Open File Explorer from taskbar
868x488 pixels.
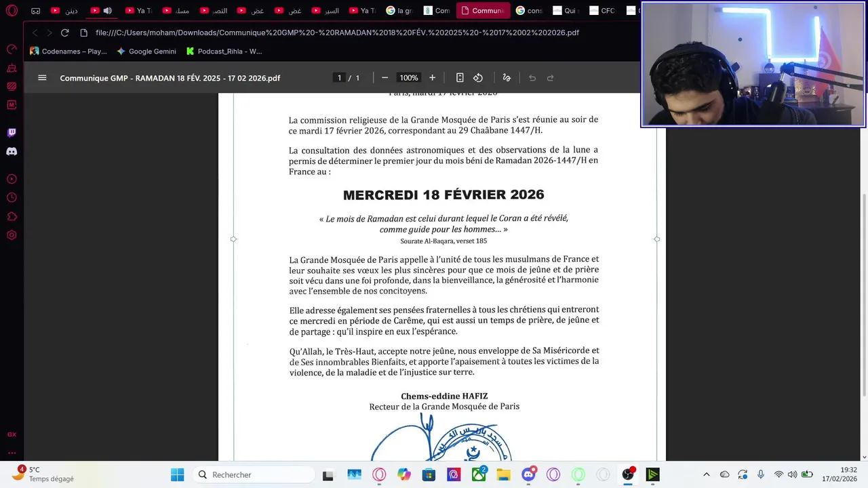503,474
